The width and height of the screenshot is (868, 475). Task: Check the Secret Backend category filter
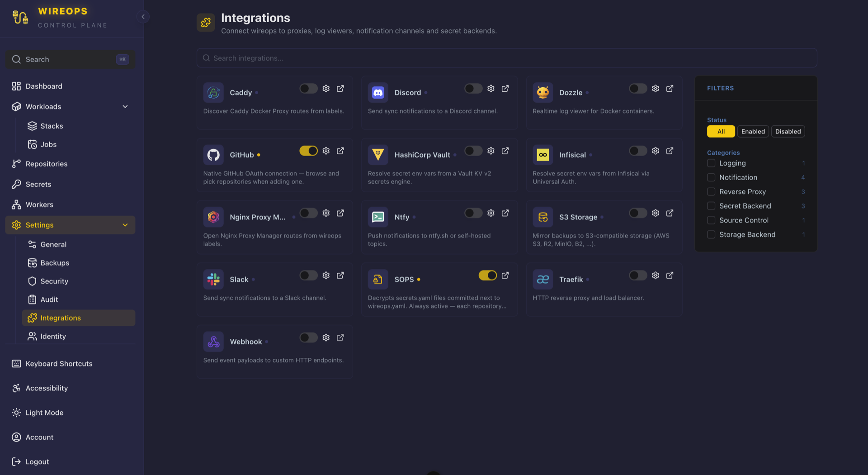(711, 206)
